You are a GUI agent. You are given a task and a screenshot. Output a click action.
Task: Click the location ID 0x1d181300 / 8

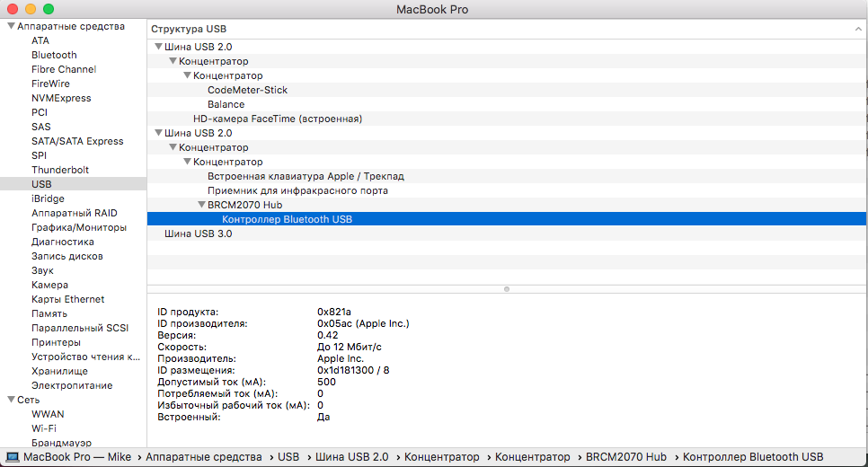[x=353, y=370]
